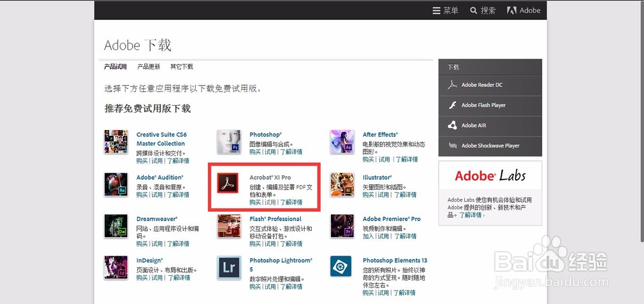Click the After Effects product icon
The image size is (644, 304).
pyautogui.click(x=342, y=142)
